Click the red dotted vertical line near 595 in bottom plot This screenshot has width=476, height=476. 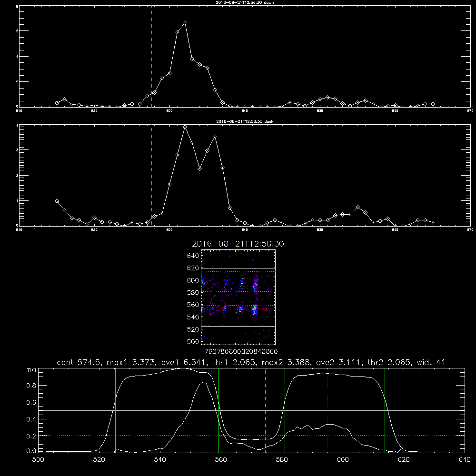point(328,410)
